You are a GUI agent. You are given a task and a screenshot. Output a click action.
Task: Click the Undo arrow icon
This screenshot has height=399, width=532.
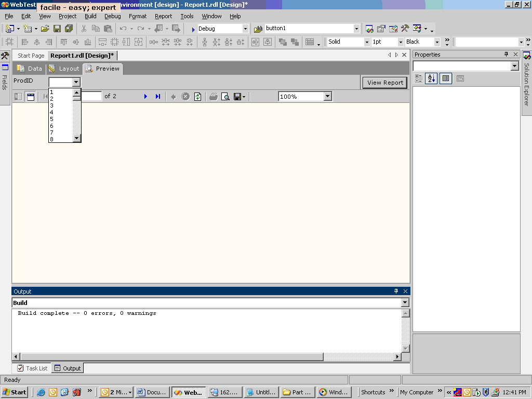(123, 29)
